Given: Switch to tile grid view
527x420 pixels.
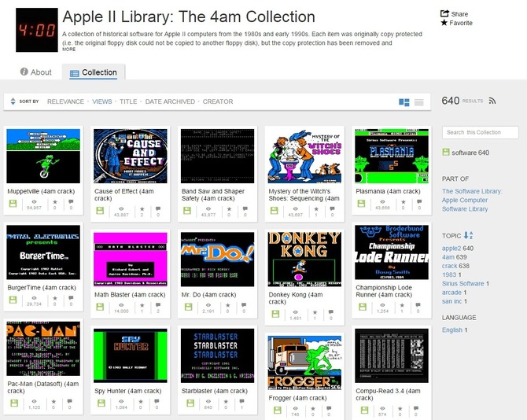Looking at the screenshot, I should (x=404, y=102).
